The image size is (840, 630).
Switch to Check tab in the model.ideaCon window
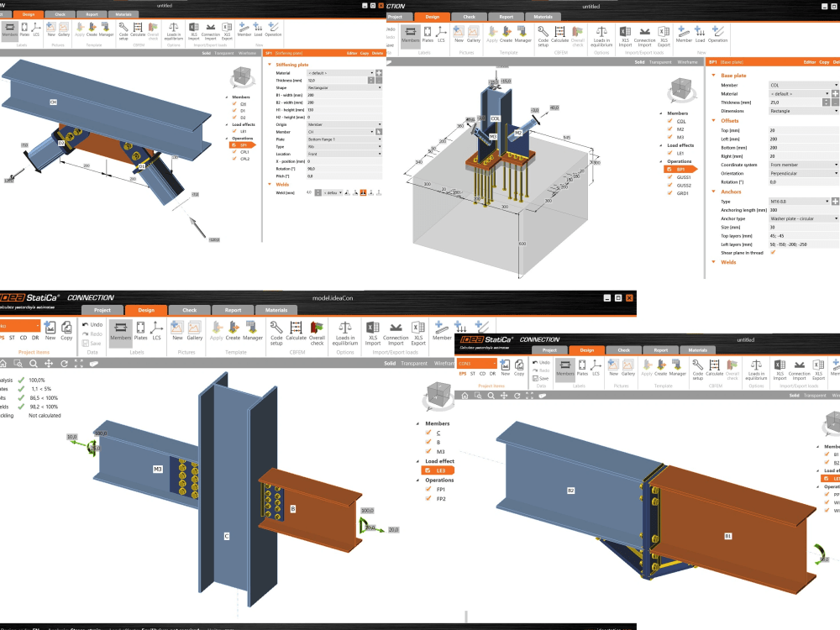pos(189,310)
